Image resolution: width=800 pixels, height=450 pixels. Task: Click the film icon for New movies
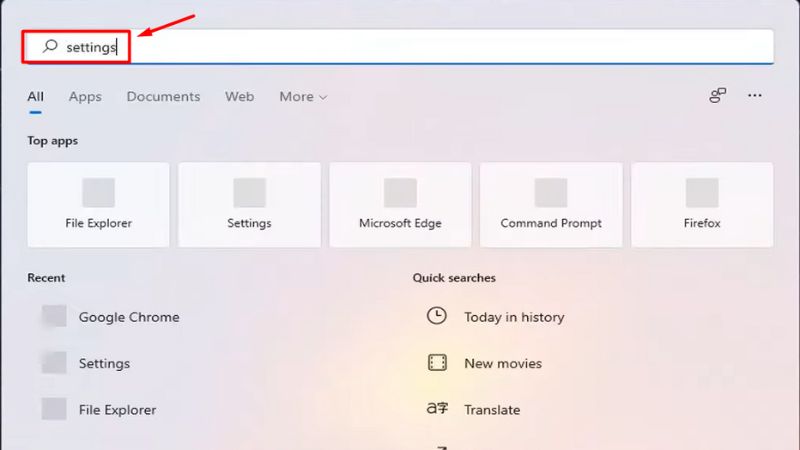[437, 362]
